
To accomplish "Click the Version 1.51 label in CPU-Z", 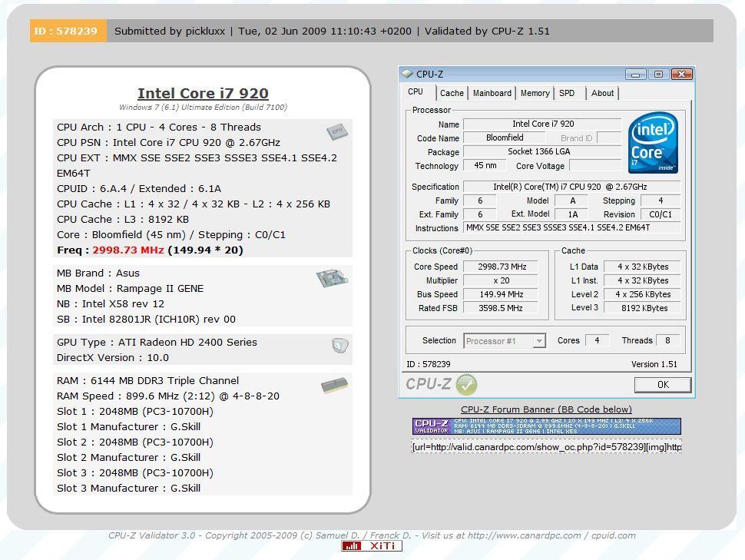I will pos(654,364).
